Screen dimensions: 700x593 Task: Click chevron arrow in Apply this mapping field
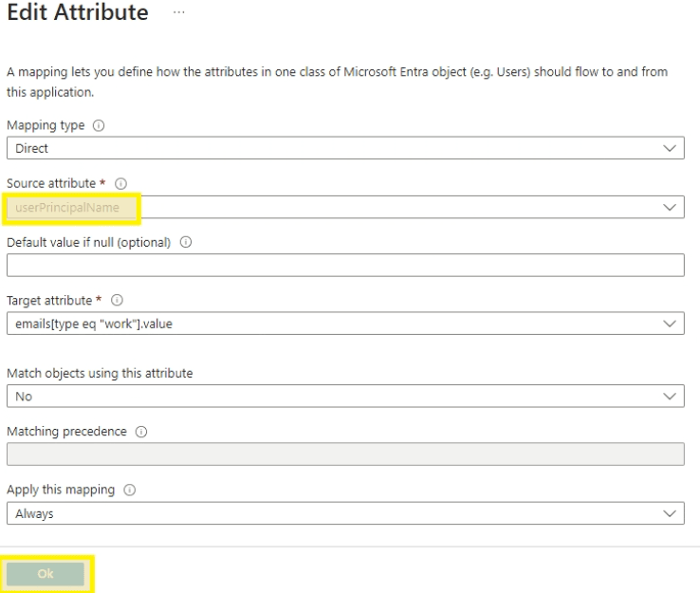[670, 513]
